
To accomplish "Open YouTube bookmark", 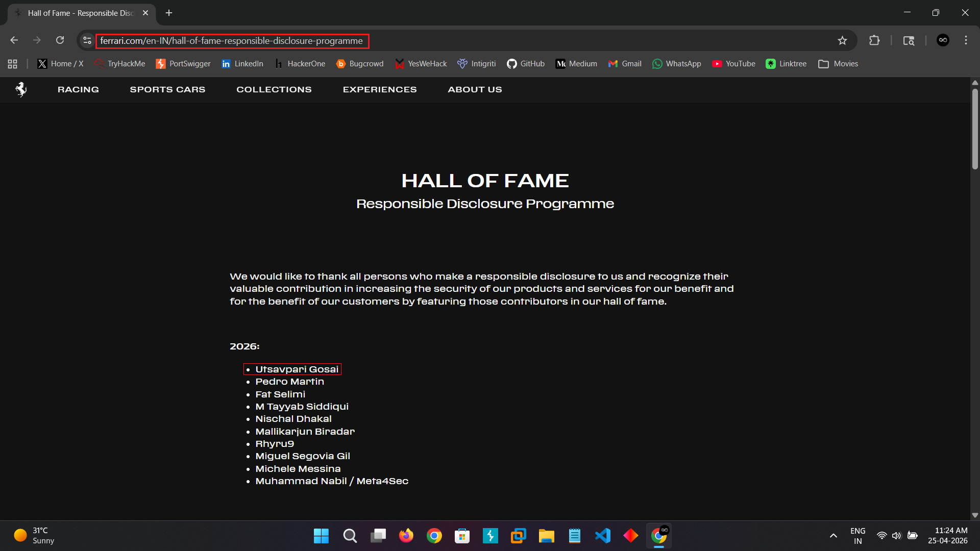I will (733, 64).
